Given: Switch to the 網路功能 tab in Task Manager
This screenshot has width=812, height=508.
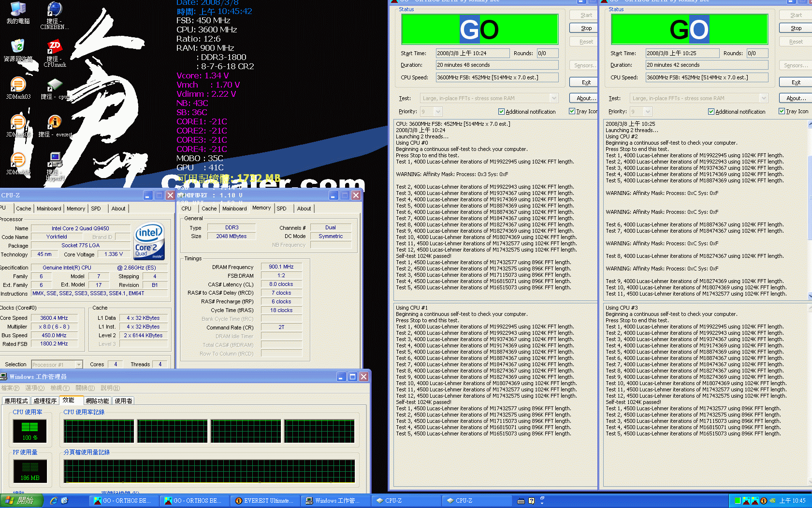Looking at the screenshot, I should 97,401.
